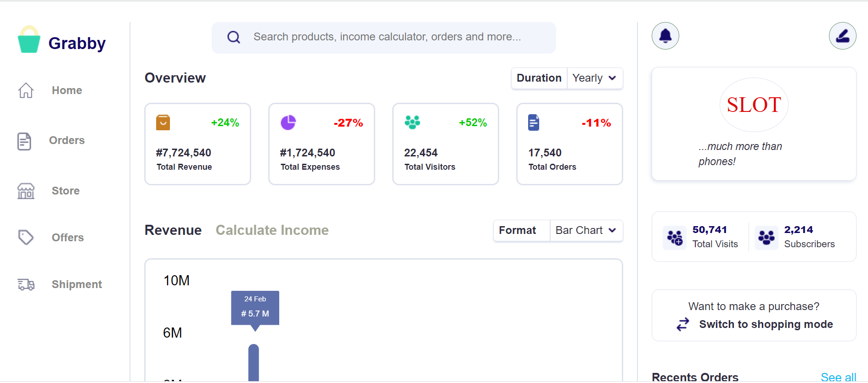Screen dimensions: 868x383
Task: Click the Duration label
Action: [539, 78]
